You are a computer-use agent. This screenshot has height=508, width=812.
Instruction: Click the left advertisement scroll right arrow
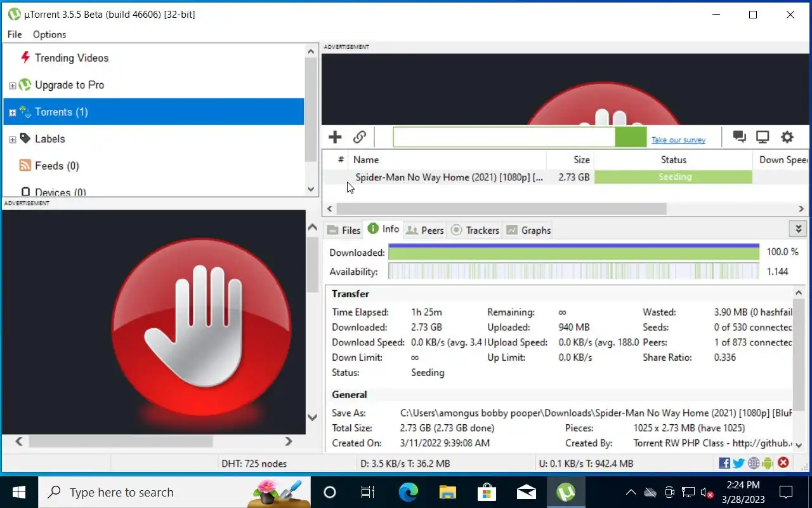289,441
